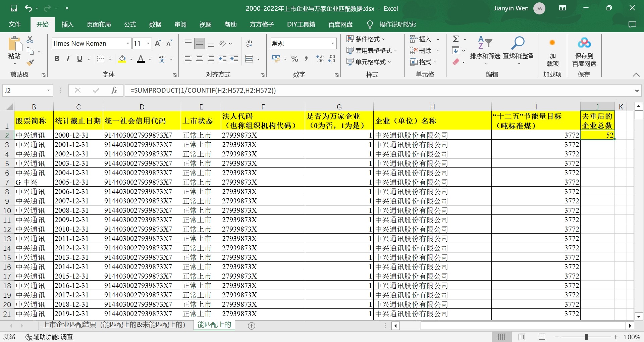Switch to the 插入 Insert tab
This screenshot has width=644, height=342.
pos(67,25)
